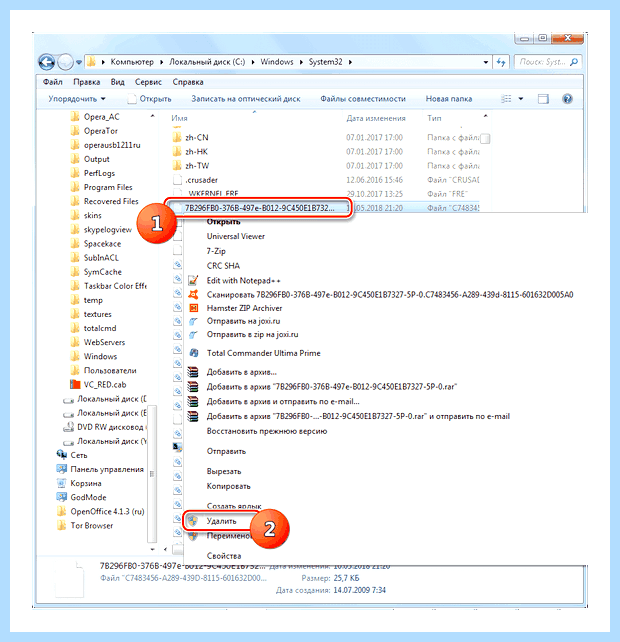This screenshot has width=620, height=642.
Task: Expand breadcrumb arrow after Локальный диск (C:)
Action: [253, 62]
